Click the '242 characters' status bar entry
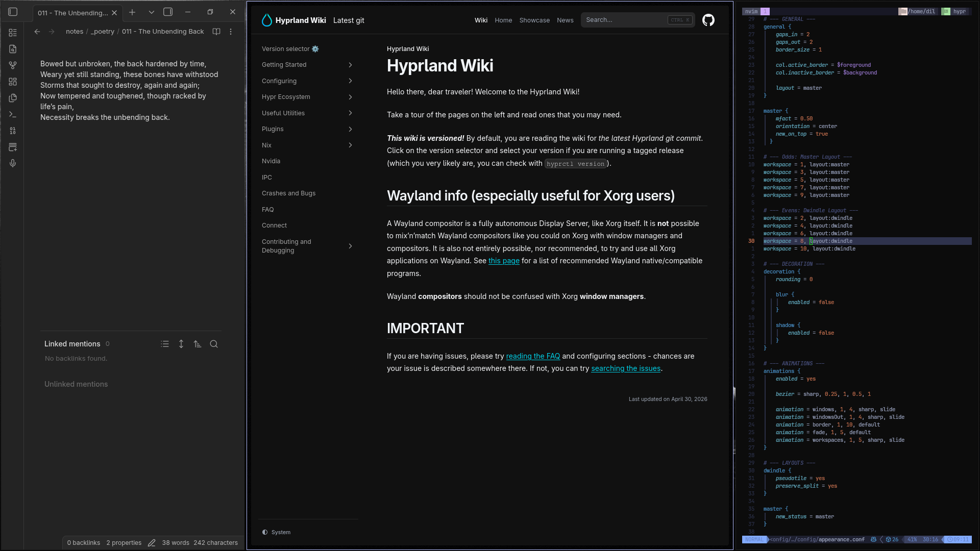 coord(215,543)
